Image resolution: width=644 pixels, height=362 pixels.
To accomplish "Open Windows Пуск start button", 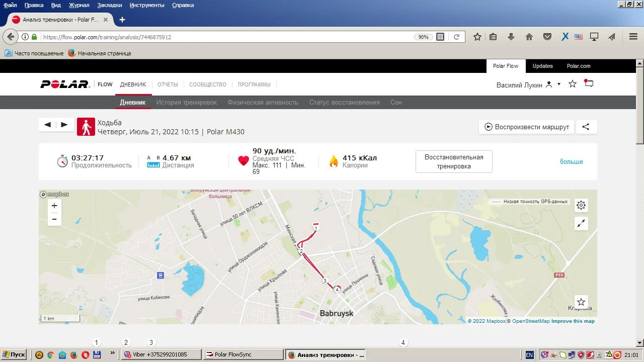I will 14,354.
